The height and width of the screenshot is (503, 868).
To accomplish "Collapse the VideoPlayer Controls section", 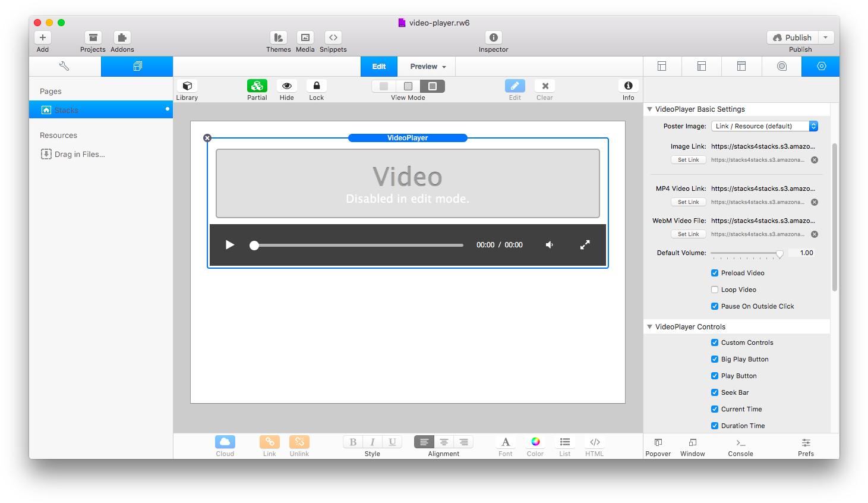I will [649, 326].
